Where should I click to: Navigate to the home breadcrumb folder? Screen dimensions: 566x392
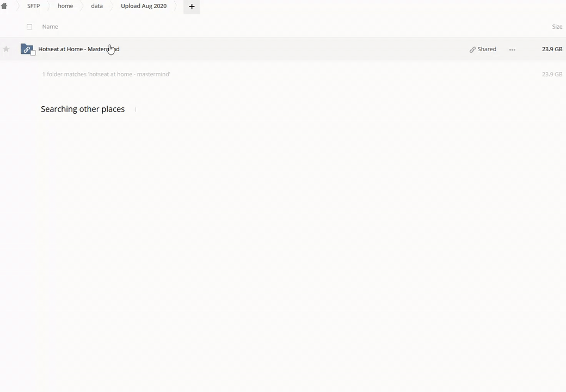pos(65,6)
